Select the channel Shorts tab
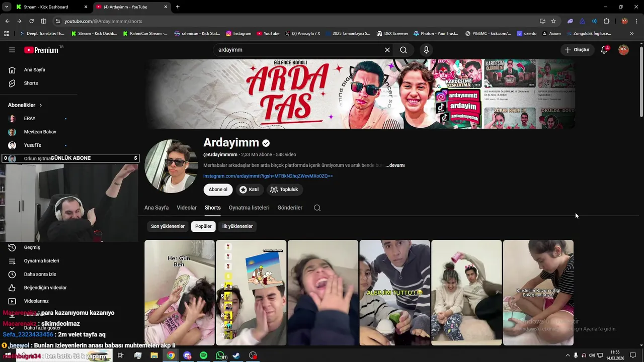This screenshot has height=362, width=644. [212, 208]
